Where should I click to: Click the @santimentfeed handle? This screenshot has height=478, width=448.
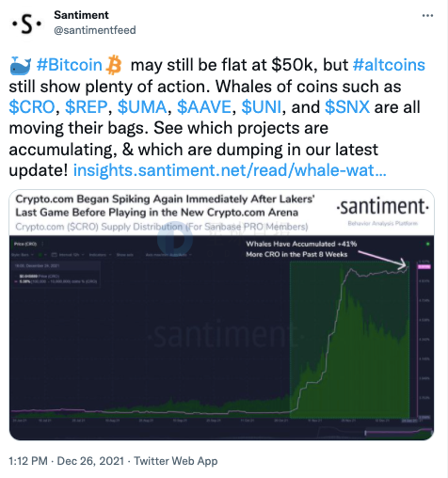tap(95, 30)
